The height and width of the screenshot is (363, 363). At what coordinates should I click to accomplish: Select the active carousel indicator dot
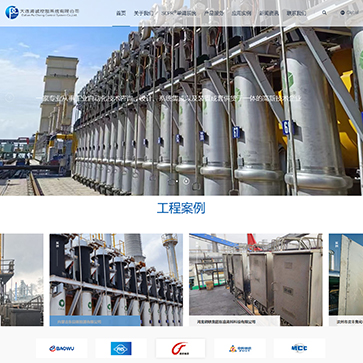186,181
